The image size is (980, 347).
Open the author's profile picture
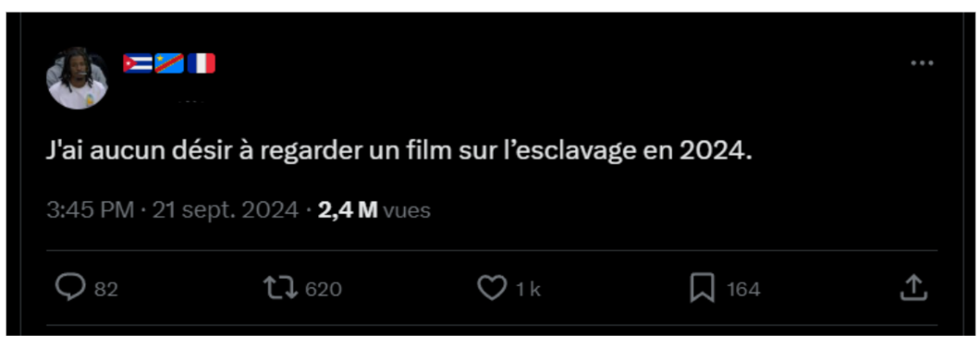pos(77,78)
